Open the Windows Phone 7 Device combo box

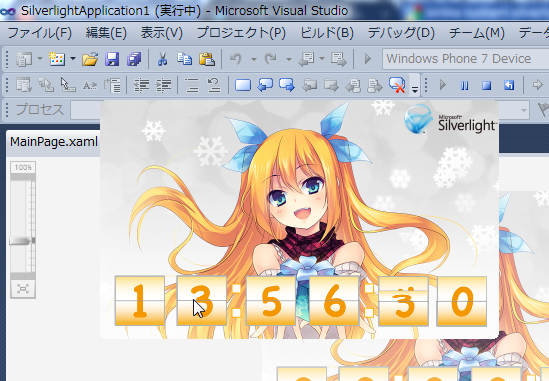point(466,59)
